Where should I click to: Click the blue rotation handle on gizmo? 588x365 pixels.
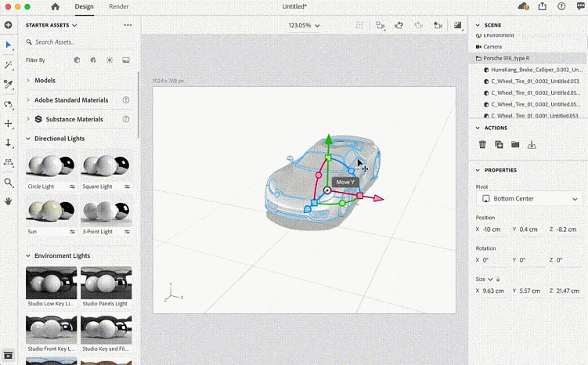point(352,171)
